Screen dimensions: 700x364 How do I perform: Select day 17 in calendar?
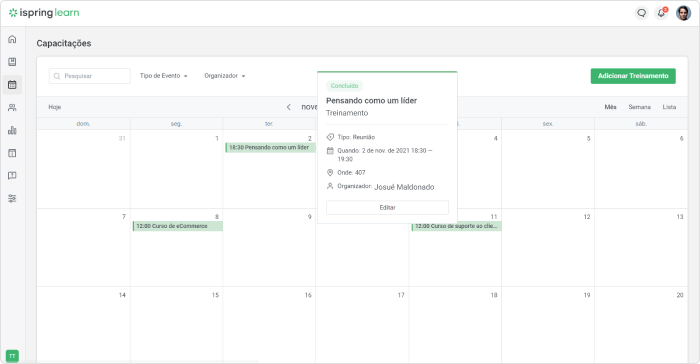tap(362, 325)
